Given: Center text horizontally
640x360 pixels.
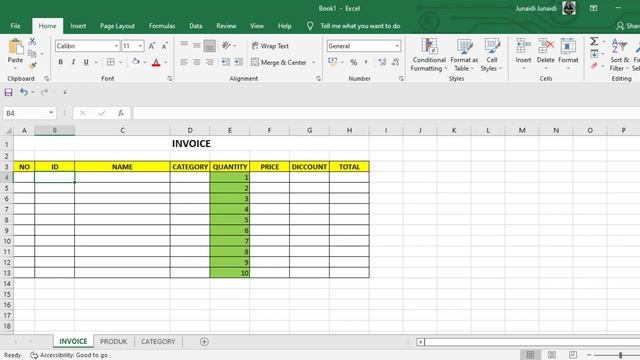Looking at the screenshot, I should [197, 62].
